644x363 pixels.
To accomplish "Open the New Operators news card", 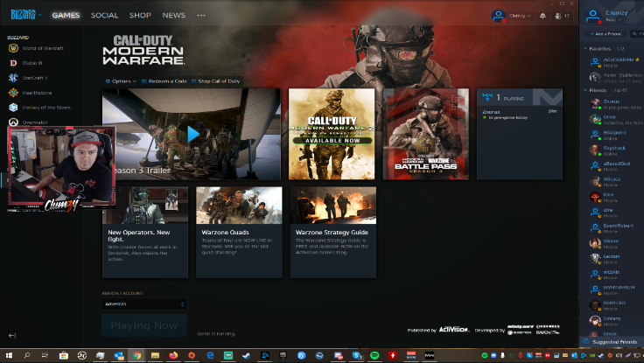I will (x=145, y=232).
